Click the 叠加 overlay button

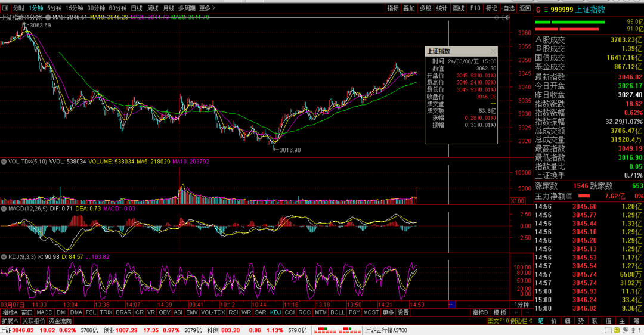[409, 8]
